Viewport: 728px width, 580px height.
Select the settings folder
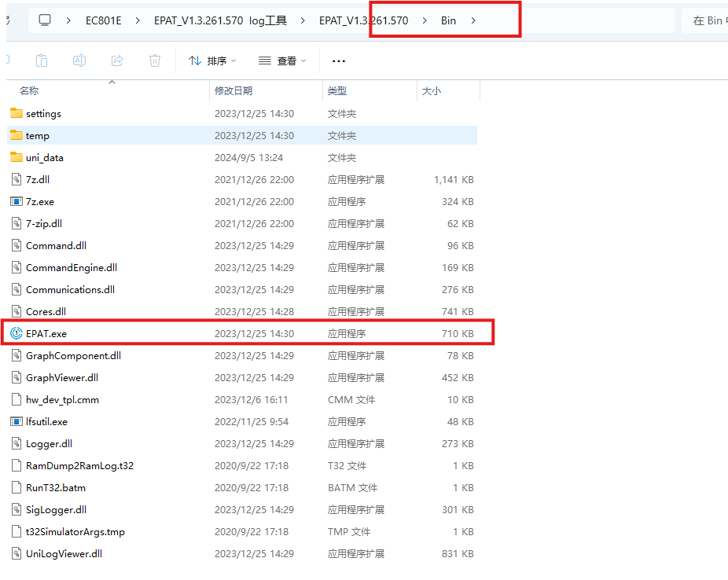tap(43, 113)
